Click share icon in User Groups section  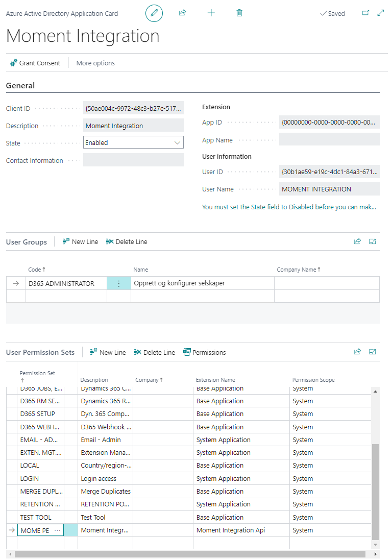point(357,241)
